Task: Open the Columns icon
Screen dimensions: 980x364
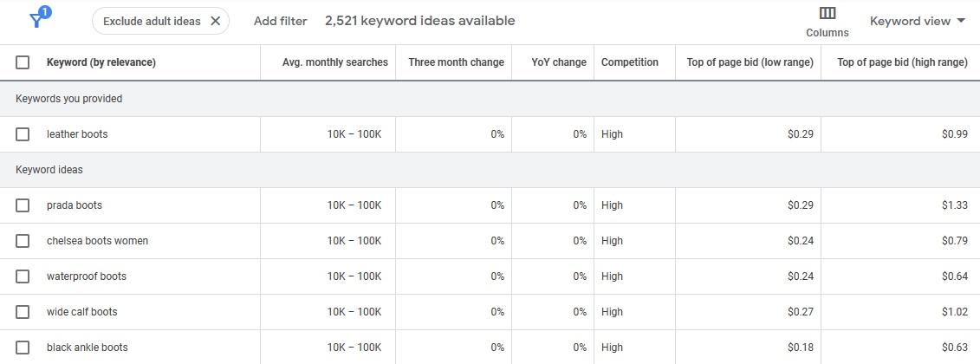Action: click(827, 22)
